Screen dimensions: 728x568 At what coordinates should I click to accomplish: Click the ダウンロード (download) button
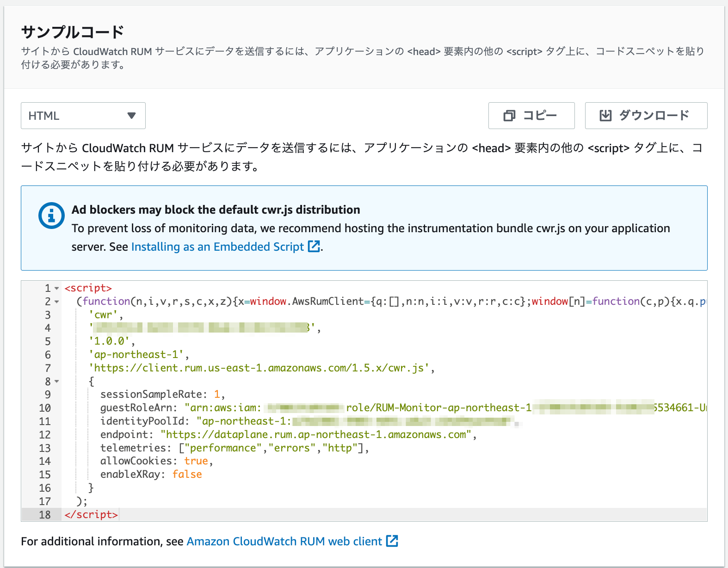click(x=646, y=116)
